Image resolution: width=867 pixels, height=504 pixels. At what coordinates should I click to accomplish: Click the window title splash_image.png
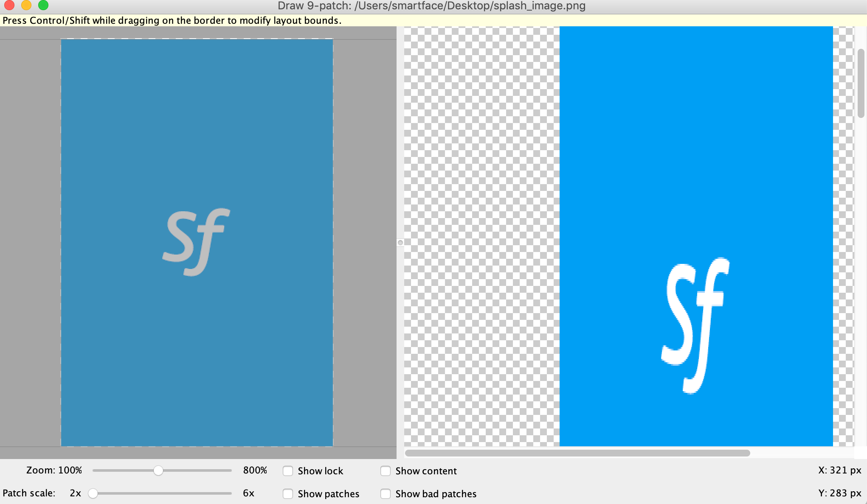pos(431,6)
